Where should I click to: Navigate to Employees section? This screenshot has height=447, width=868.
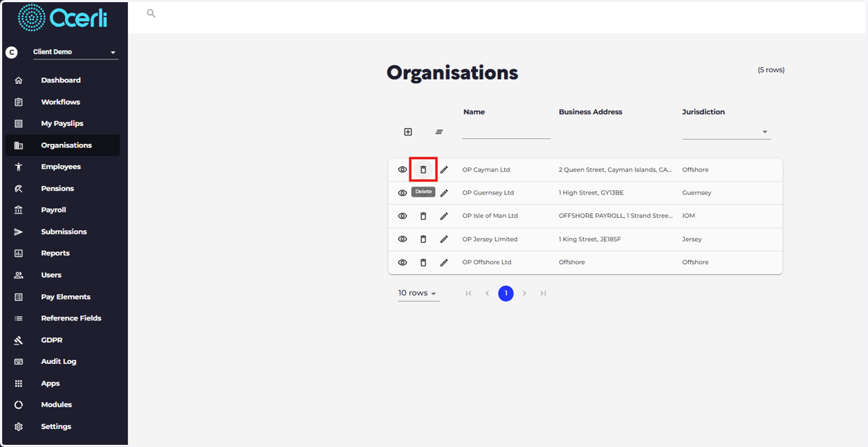point(62,166)
